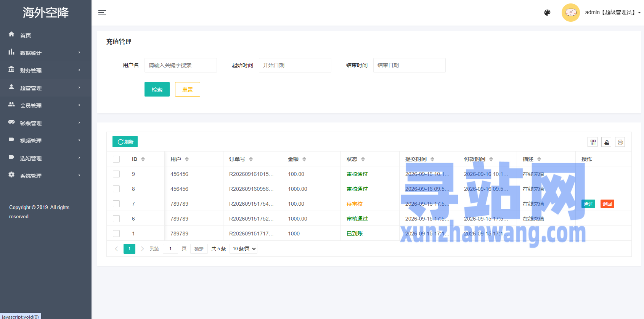Viewport: 644px width, 319px height.
Task: Export table data with the export icon
Action: click(607, 142)
